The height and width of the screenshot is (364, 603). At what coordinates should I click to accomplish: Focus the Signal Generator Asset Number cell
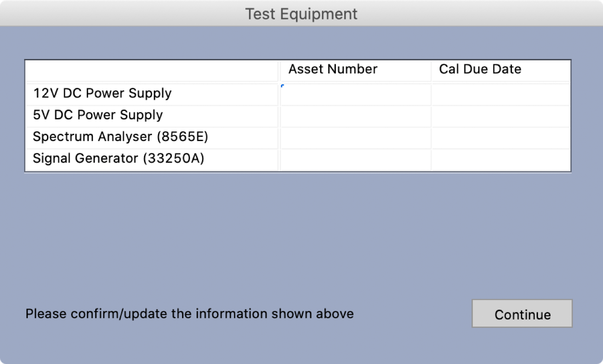click(x=355, y=160)
